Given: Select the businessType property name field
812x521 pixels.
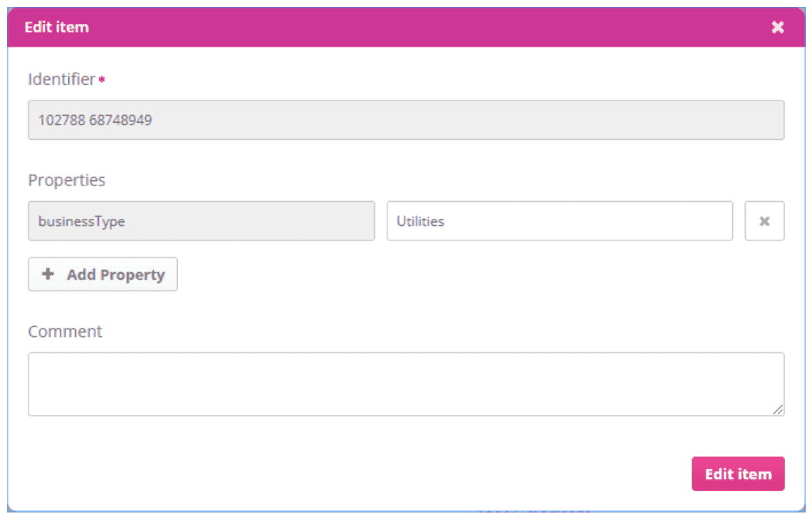Looking at the screenshot, I should coord(201,221).
